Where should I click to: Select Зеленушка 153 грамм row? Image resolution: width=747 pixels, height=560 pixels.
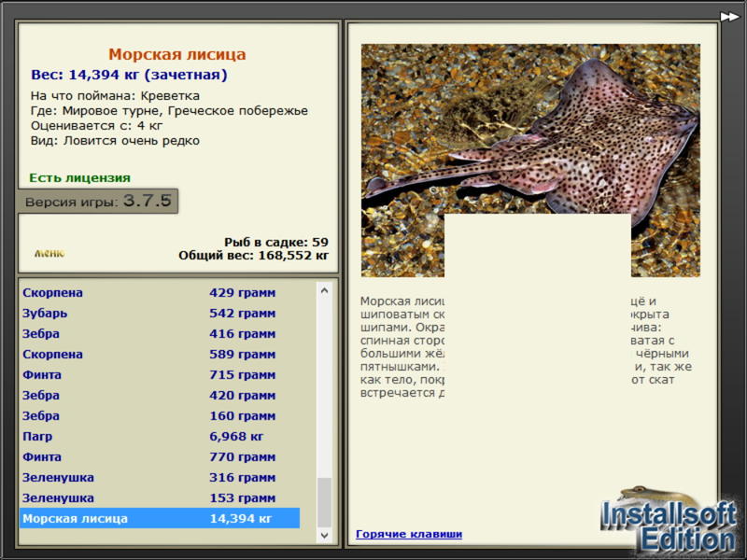[x=160, y=497]
